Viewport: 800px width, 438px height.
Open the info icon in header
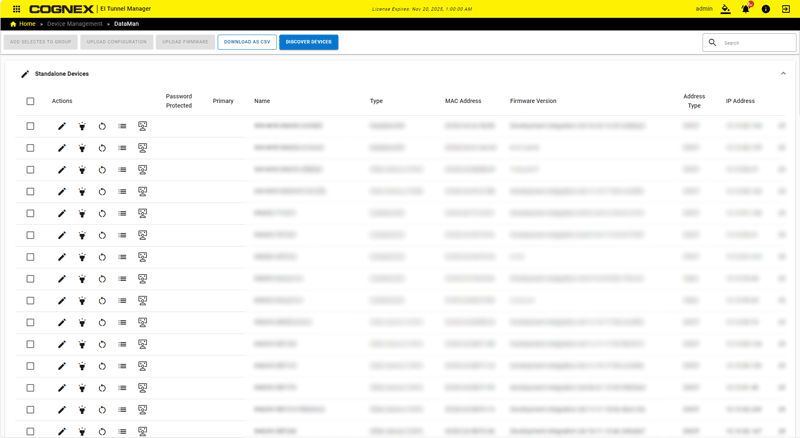coord(766,9)
